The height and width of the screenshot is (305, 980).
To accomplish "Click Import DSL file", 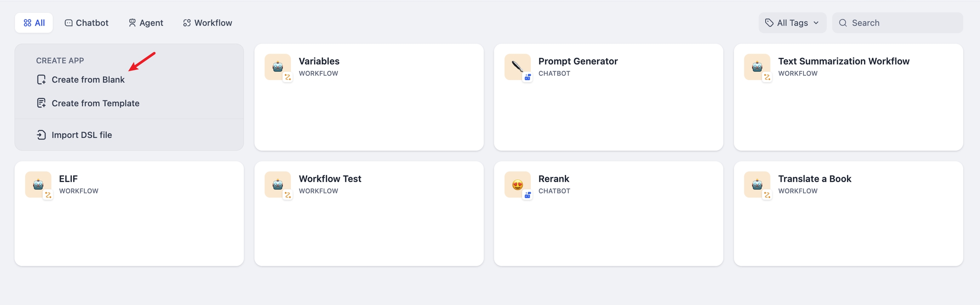I will pos(82,135).
